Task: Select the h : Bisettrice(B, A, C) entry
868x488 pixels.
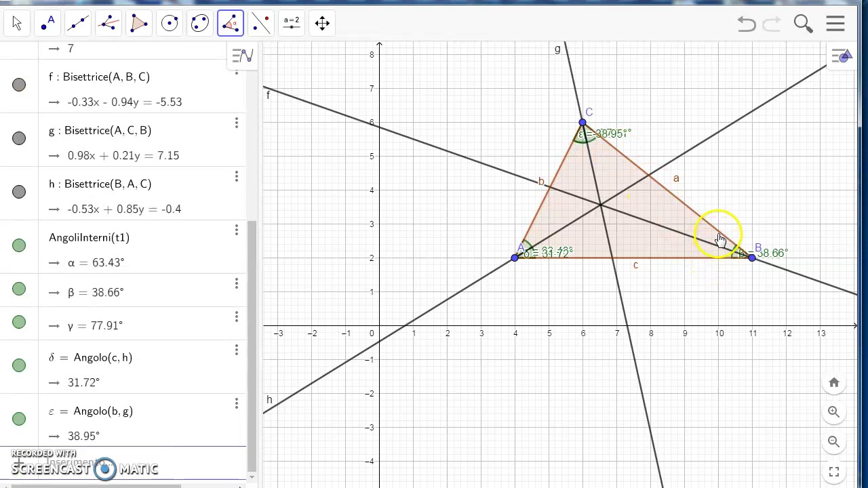Action: pyautogui.click(x=100, y=184)
